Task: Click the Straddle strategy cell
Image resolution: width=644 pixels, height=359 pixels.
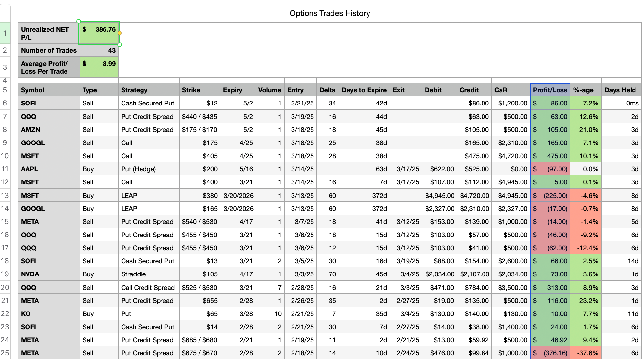Action: point(149,274)
